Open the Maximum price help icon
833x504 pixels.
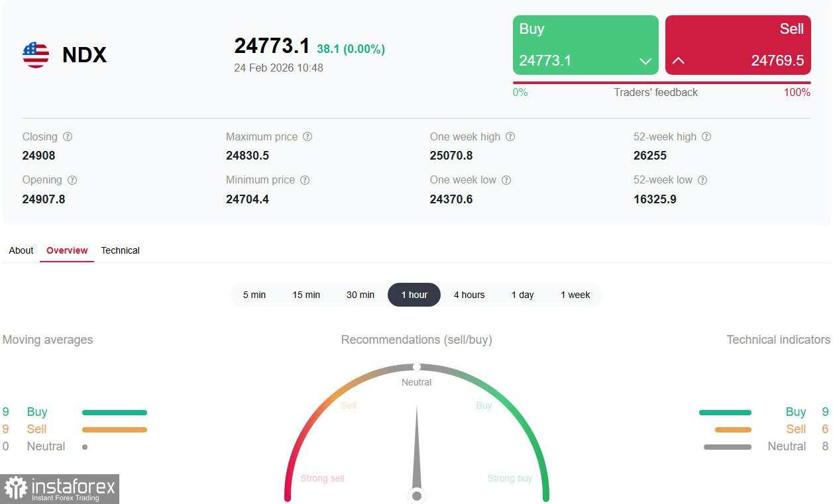(x=307, y=136)
